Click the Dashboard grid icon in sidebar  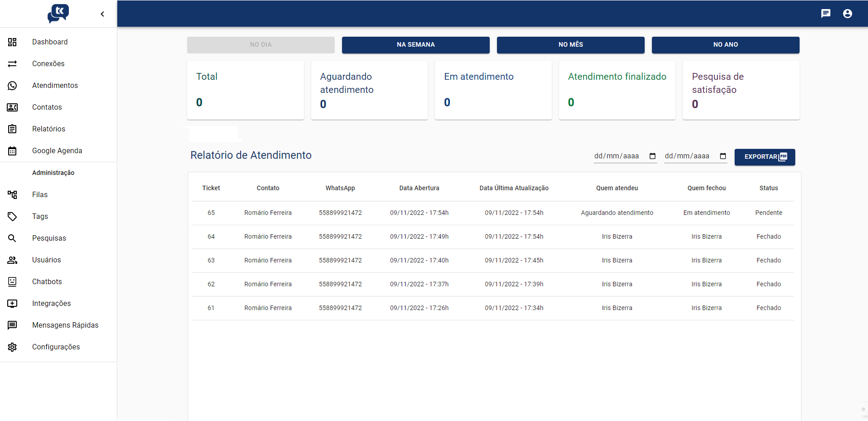pos(12,42)
